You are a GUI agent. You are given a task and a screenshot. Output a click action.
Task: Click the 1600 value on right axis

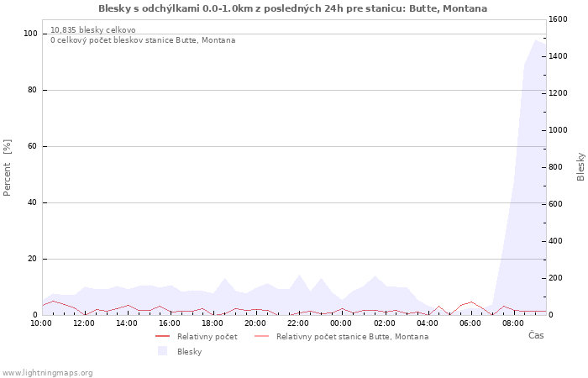point(558,19)
